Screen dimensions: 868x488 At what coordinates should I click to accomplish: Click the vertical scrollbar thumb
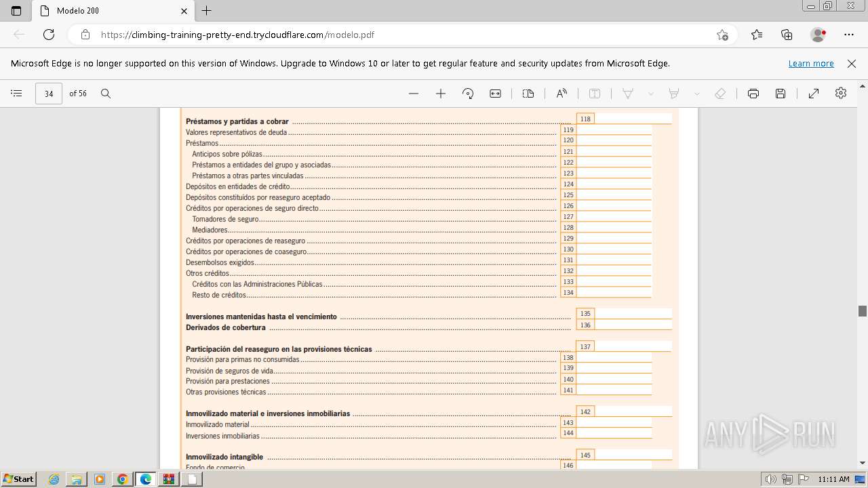pyautogui.click(x=863, y=311)
